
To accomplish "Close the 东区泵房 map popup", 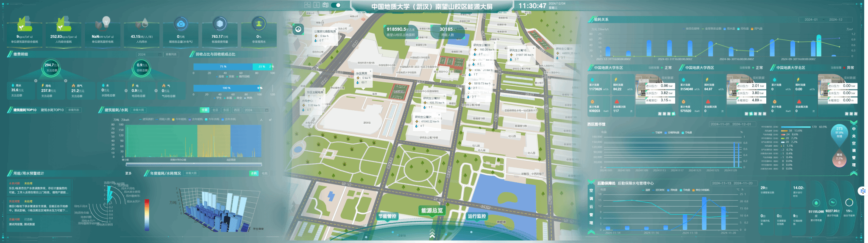I will coord(370,71).
